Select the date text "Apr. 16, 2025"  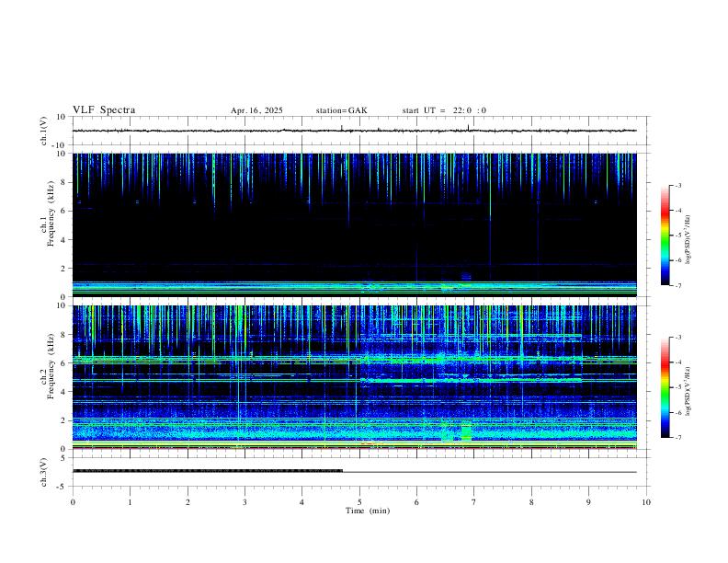click(256, 110)
